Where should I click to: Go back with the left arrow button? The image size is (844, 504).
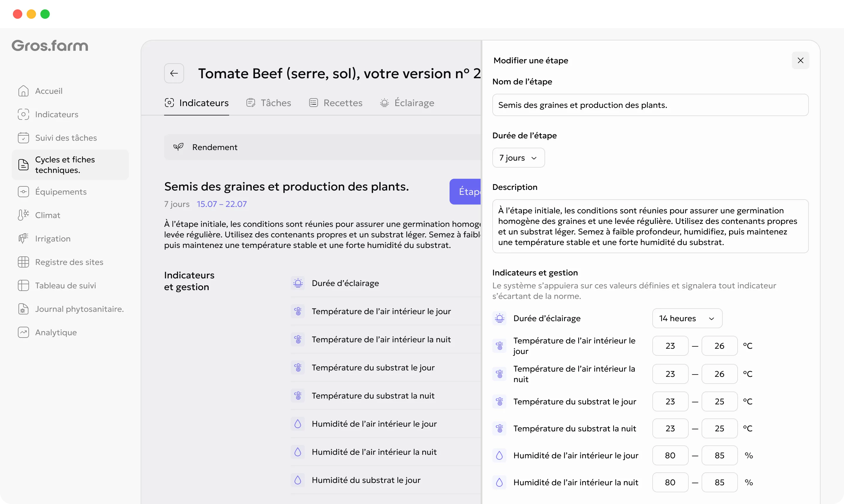[x=174, y=73]
